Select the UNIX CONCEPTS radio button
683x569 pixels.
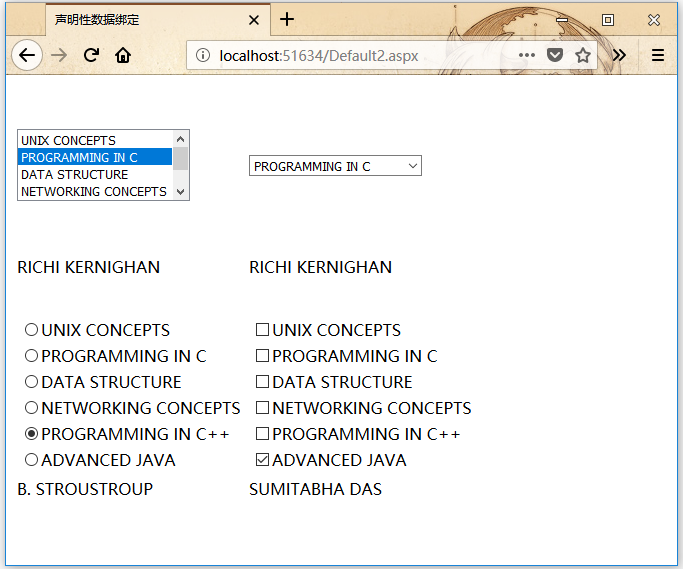coord(31,330)
